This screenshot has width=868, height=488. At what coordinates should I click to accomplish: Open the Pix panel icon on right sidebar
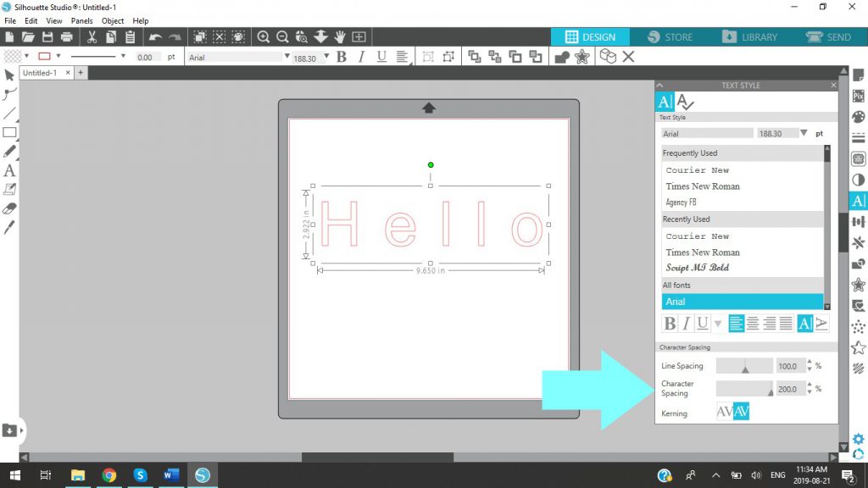858,96
